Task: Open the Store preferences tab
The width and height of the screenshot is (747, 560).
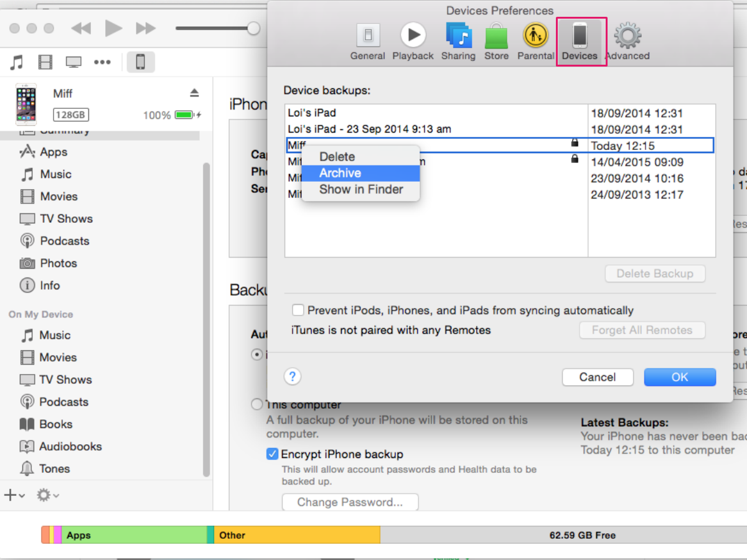Action: 496,41
